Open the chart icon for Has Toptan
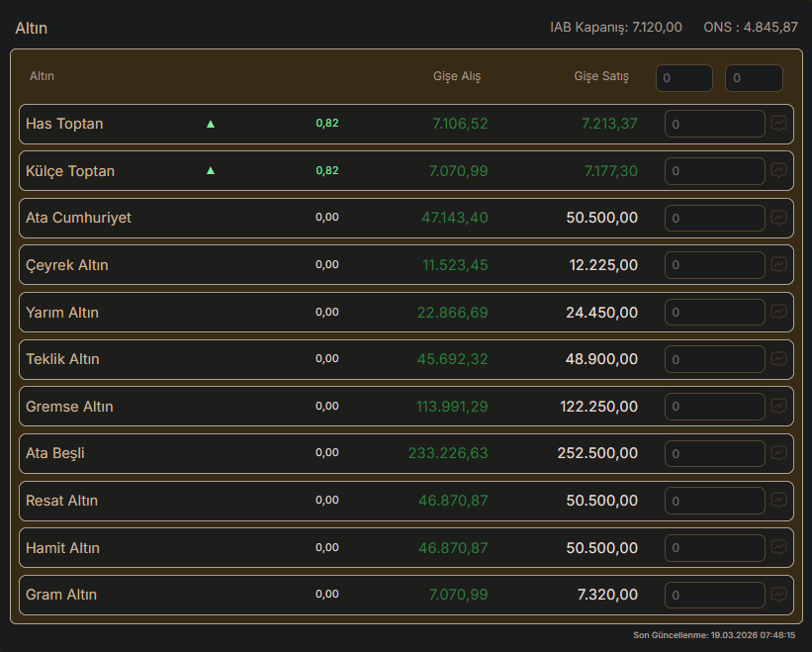 [x=779, y=124]
